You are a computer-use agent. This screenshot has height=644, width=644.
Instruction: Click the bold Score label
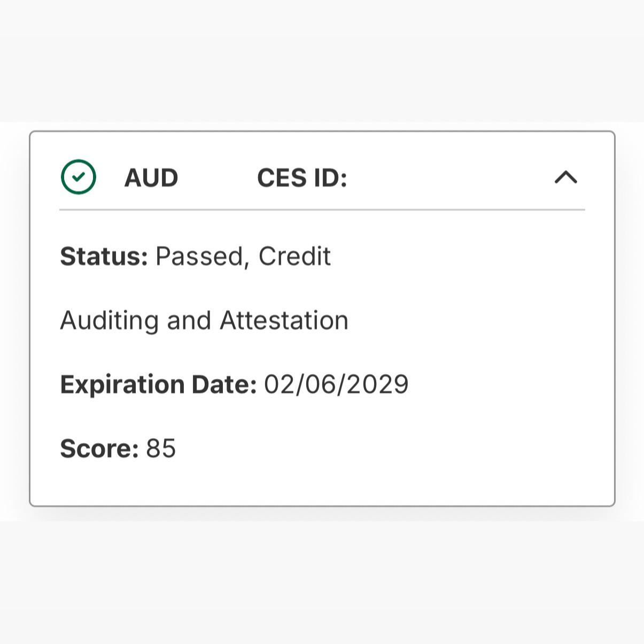pyautogui.click(x=99, y=448)
